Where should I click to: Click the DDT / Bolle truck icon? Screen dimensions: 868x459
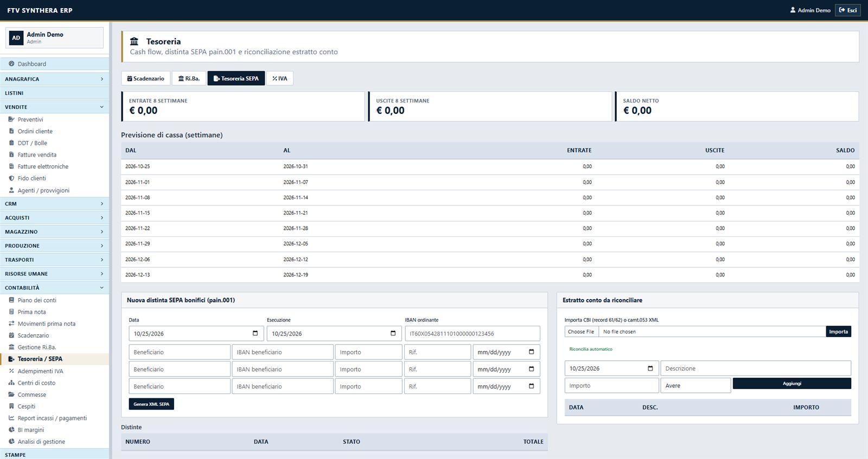(x=11, y=143)
